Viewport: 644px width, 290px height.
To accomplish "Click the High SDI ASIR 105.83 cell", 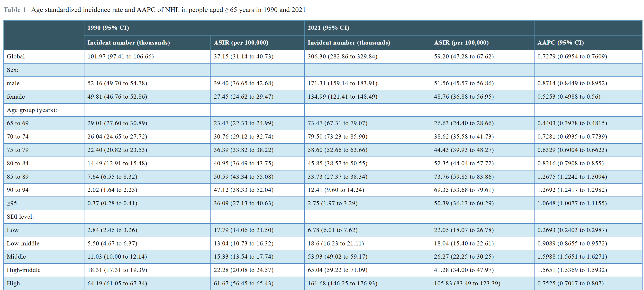I will coord(467,283).
